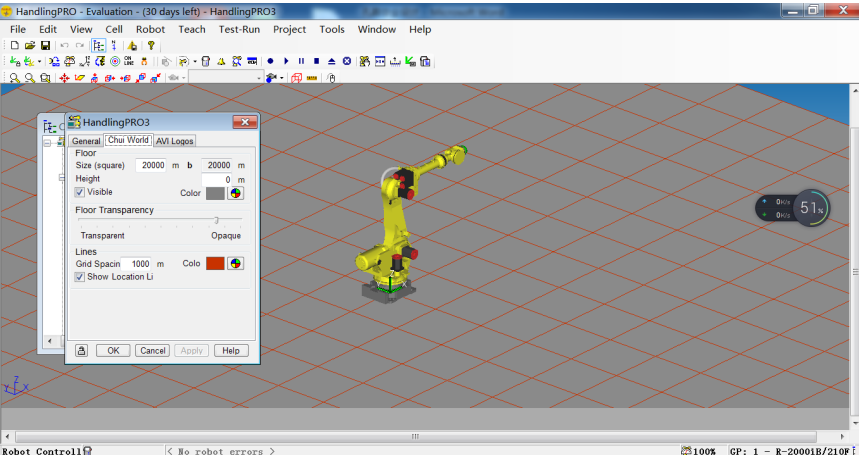Open color picker button beside Lines color
Image resolution: width=859 pixels, height=455 pixels.
click(x=236, y=263)
